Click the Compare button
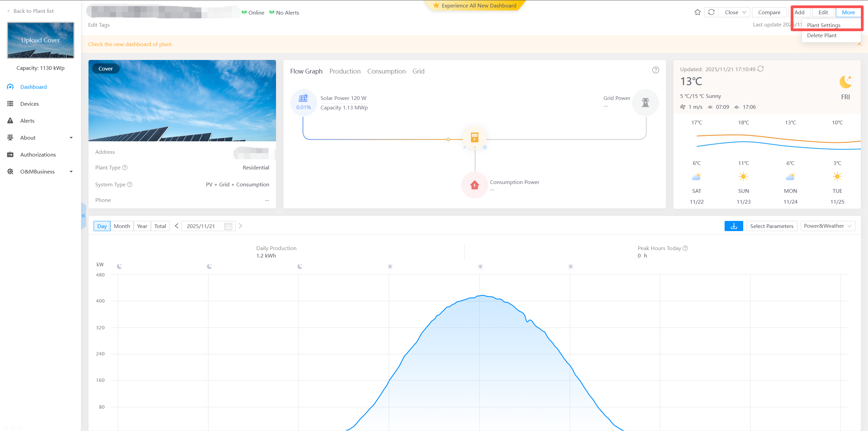The width and height of the screenshot is (868, 431). point(769,12)
